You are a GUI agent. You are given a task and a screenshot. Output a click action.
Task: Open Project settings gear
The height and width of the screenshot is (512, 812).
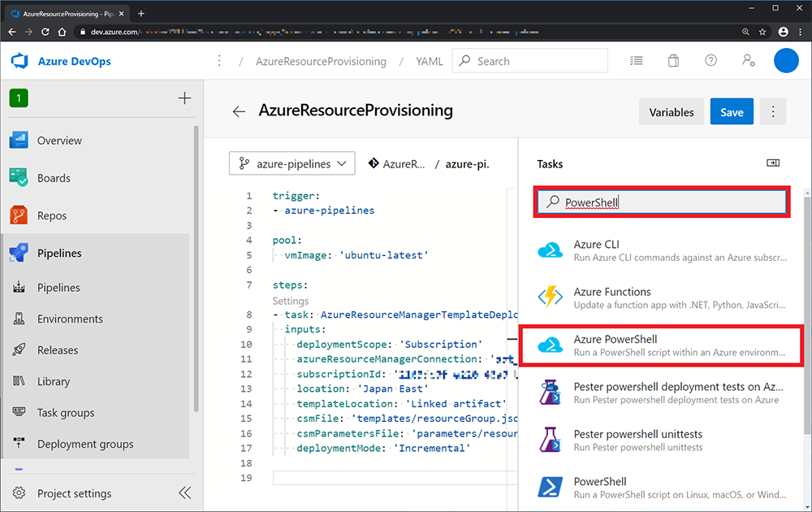click(19, 492)
